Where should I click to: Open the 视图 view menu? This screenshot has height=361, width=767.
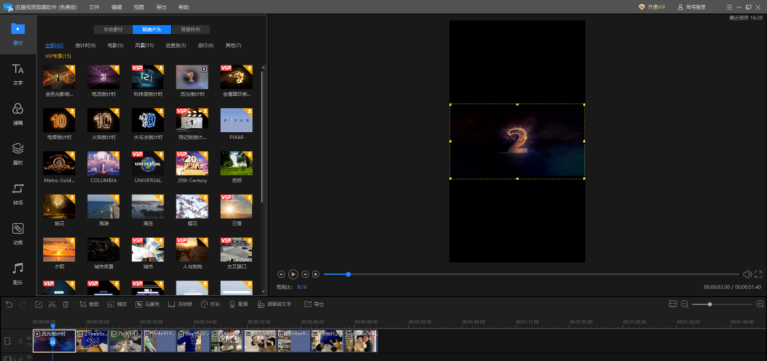tap(139, 7)
